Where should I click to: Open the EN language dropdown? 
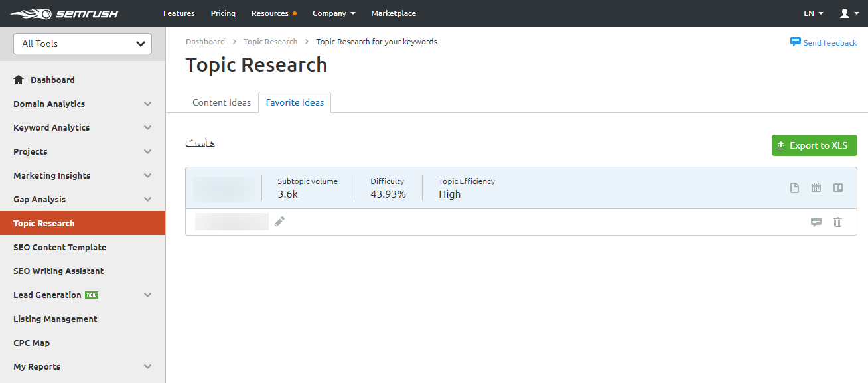[x=813, y=13]
